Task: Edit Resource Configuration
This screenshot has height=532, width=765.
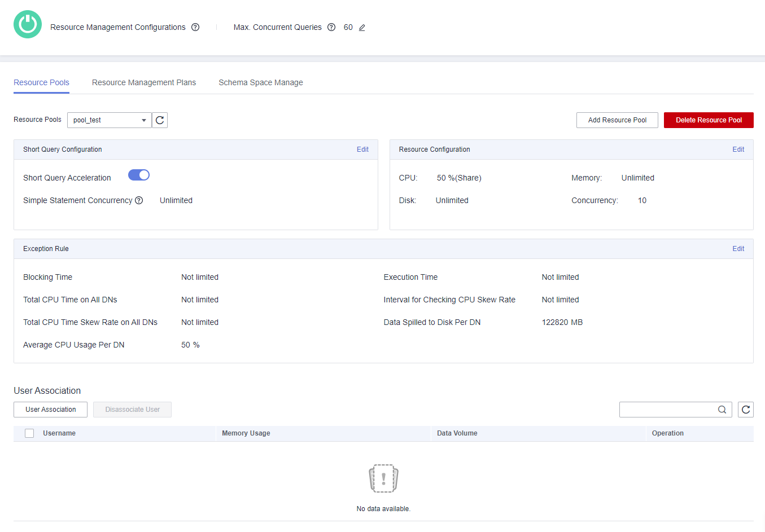Action: (738, 150)
